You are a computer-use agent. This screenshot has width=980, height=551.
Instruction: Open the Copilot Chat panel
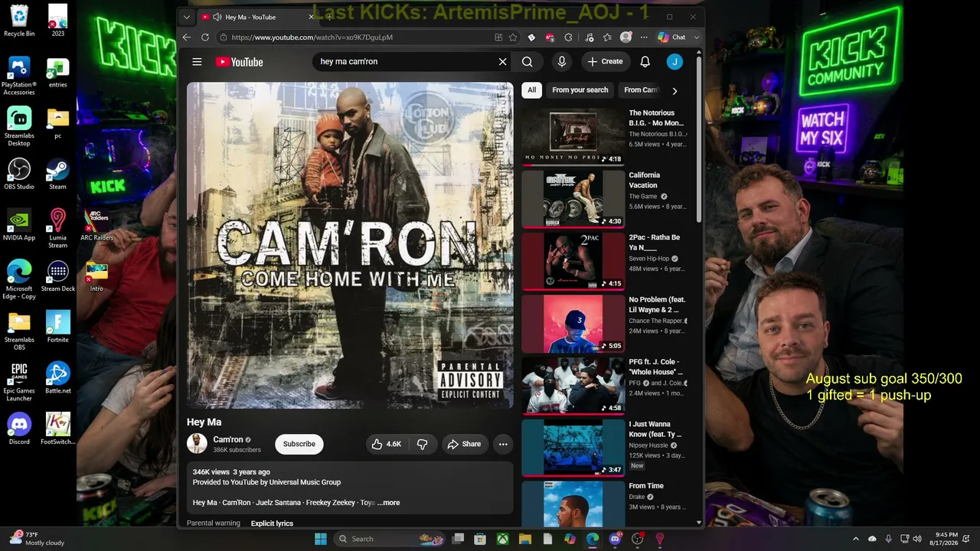coord(672,37)
